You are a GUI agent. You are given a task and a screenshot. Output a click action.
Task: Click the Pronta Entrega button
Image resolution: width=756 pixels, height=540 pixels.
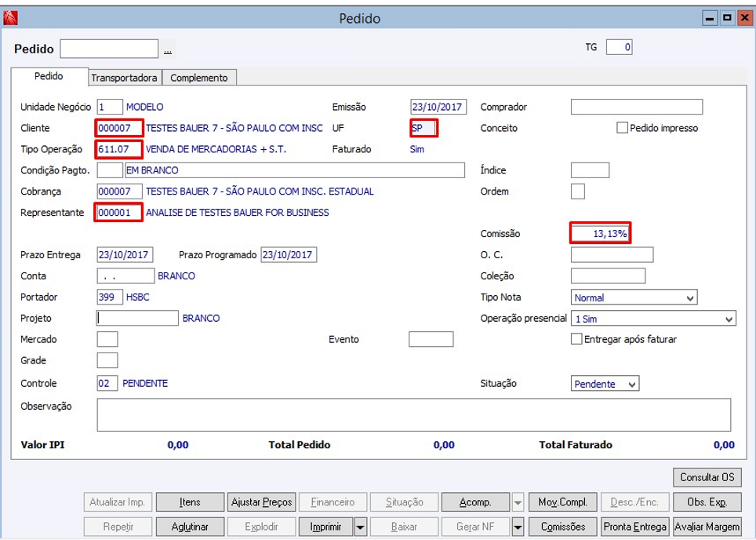pos(634,527)
